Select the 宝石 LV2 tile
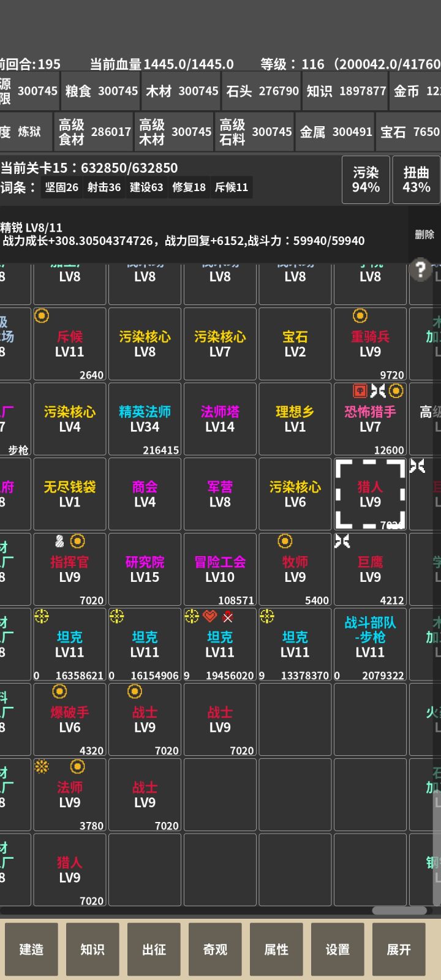Viewport: 441px width, 980px height. click(x=295, y=344)
